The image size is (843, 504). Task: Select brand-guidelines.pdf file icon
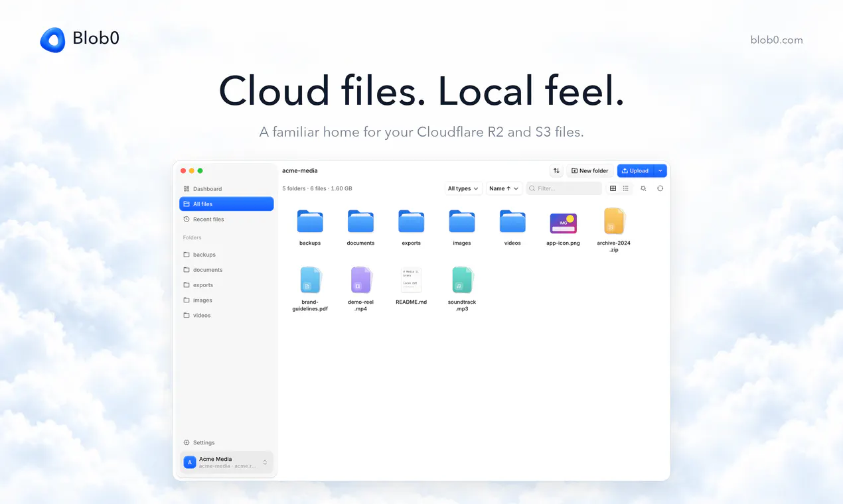(x=310, y=280)
